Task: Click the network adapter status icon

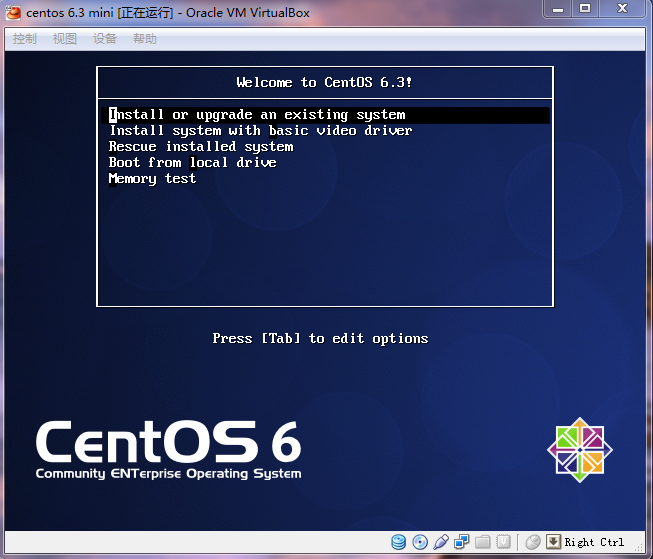Action: 461,542
